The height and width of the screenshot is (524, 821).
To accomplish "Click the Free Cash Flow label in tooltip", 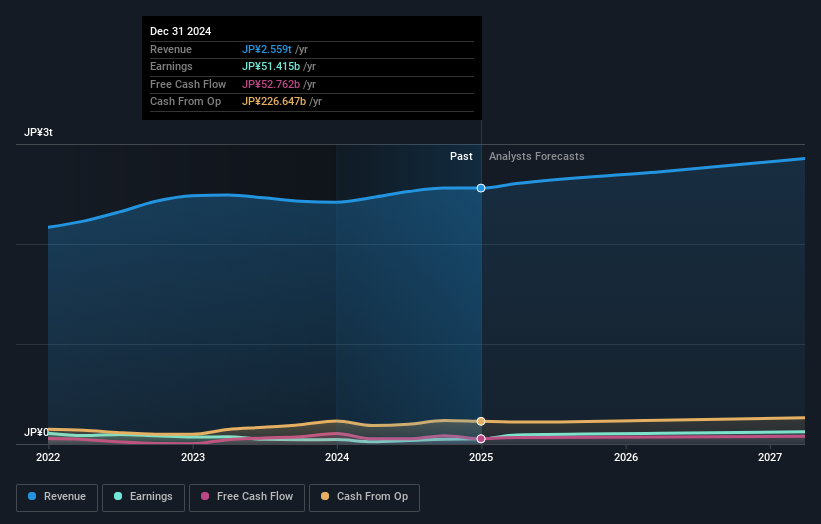I will 188,84.
